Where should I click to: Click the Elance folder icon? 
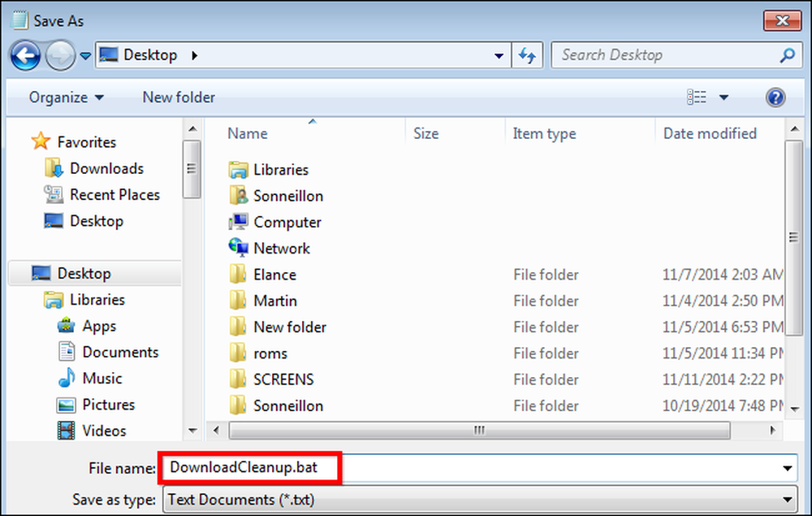tap(238, 274)
